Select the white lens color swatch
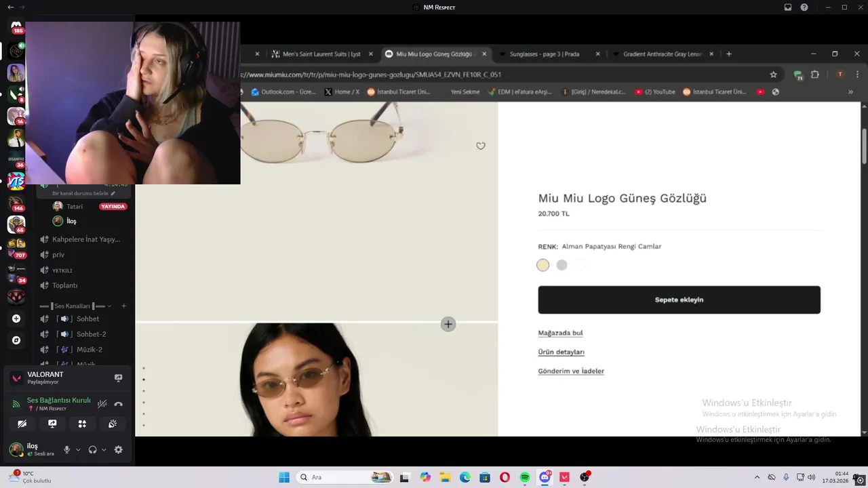 (580, 265)
